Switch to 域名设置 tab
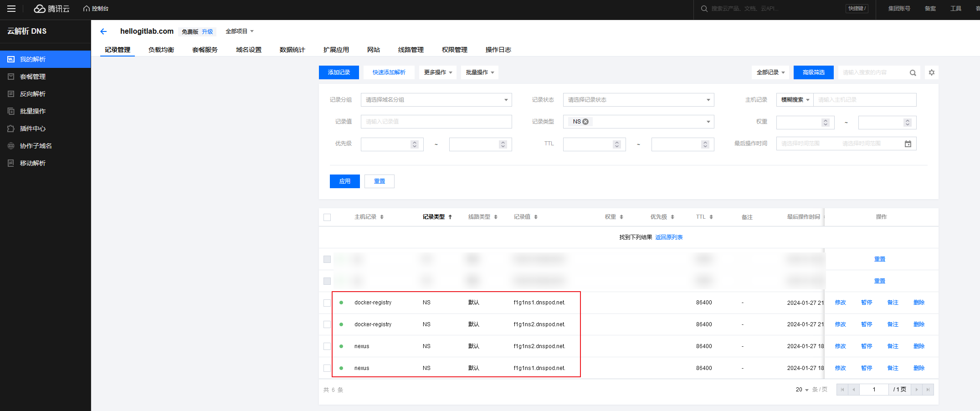 pos(249,50)
